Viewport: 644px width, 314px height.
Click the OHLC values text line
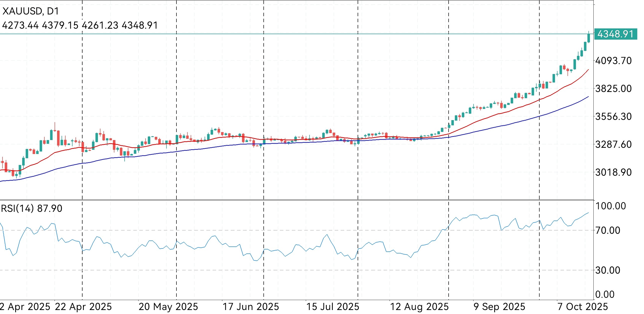tap(80, 25)
